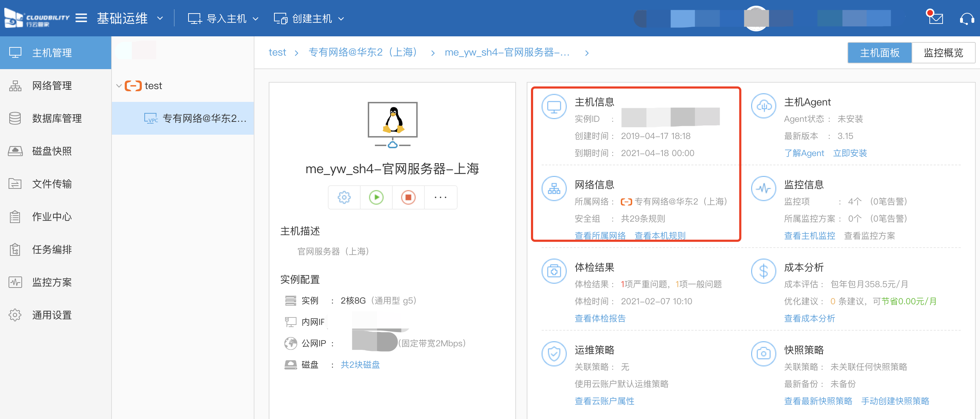Click the hamburger menu icon in header
The width and height of the screenshot is (980, 419).
(x=81, y=18)
